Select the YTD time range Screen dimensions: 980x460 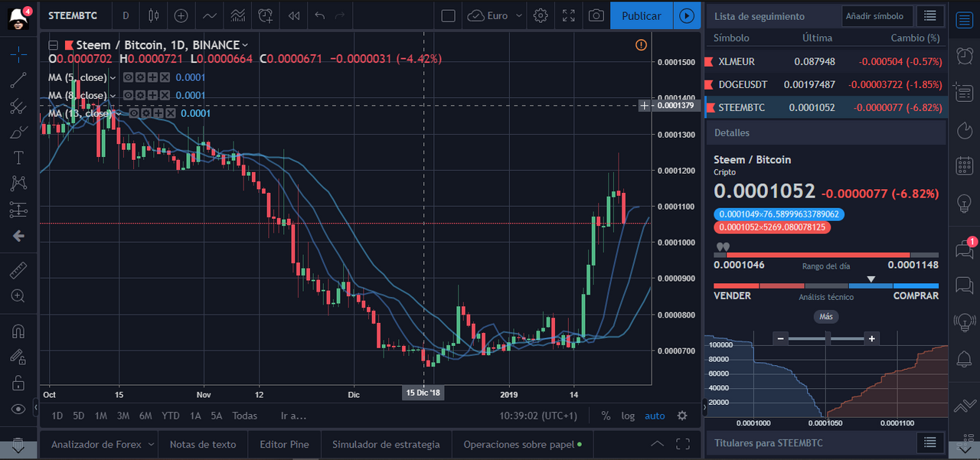coord(171,416)
